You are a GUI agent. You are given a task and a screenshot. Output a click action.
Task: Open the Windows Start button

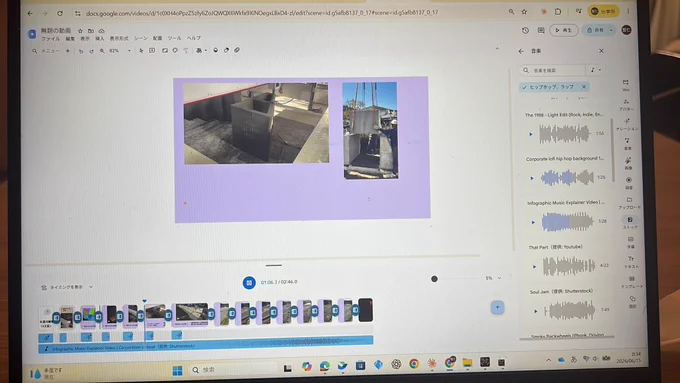177,371
